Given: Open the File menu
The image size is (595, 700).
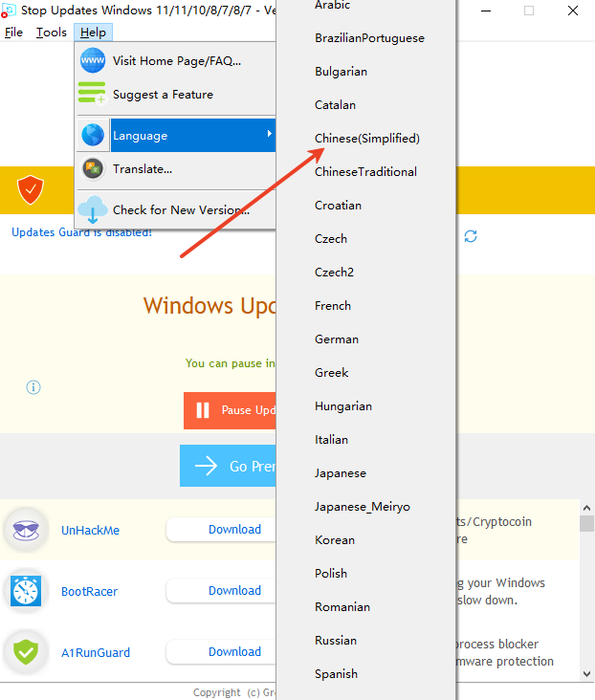Looking at the screenshot, I should [13, 33].
